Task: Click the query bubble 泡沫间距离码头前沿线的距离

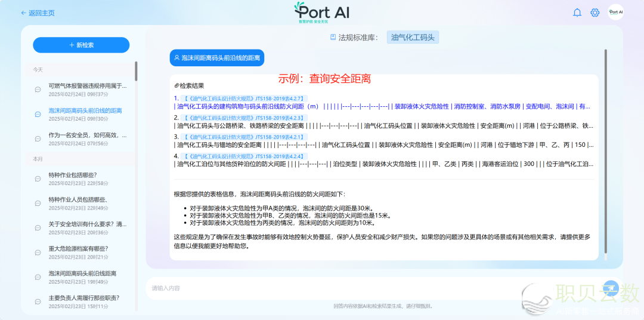Action: point(216,58)
